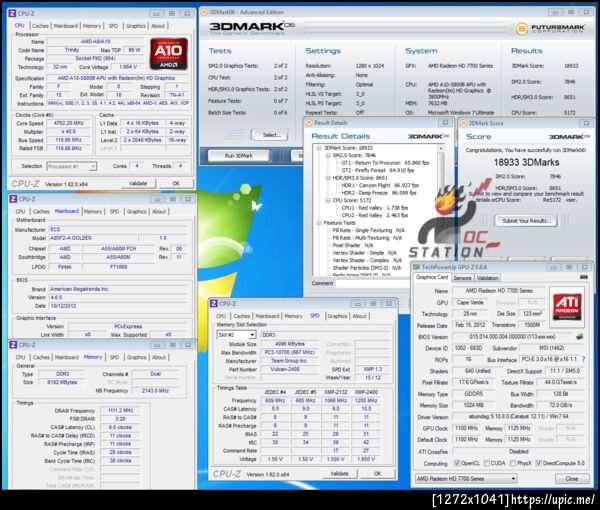Screen dimensions: 600x510
Task: Toggle the DirectCompute 5.0 checkbox
Action: tap(538, 463)
